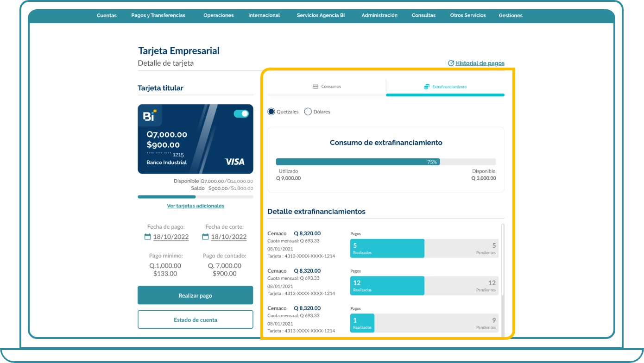The height and width of the screenshot is (363, 644).
Task: Click the Bi logo on the card
Action: tap(149, 116)
